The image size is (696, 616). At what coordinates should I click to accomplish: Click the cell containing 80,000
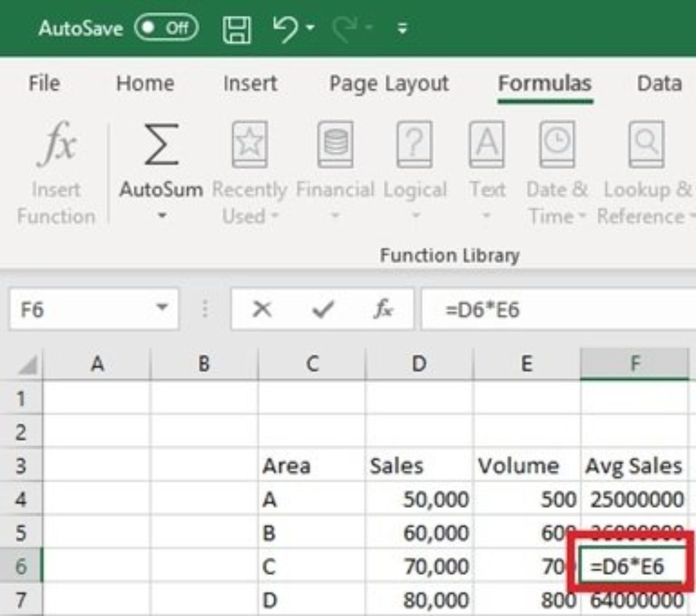coord(419,599)
